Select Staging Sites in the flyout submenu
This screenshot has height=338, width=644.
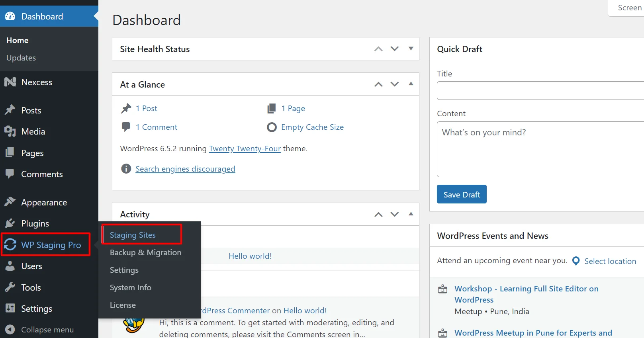pos(133,235)
